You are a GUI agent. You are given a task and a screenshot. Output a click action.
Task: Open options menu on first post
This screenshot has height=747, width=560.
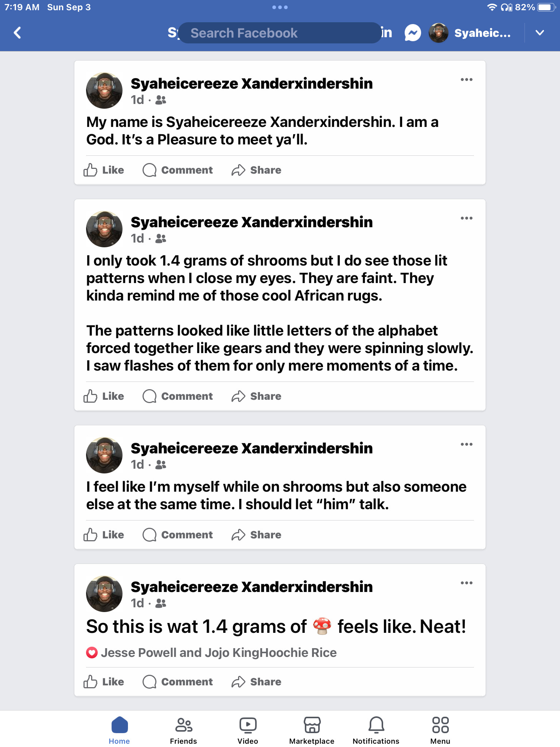(466, 80)
